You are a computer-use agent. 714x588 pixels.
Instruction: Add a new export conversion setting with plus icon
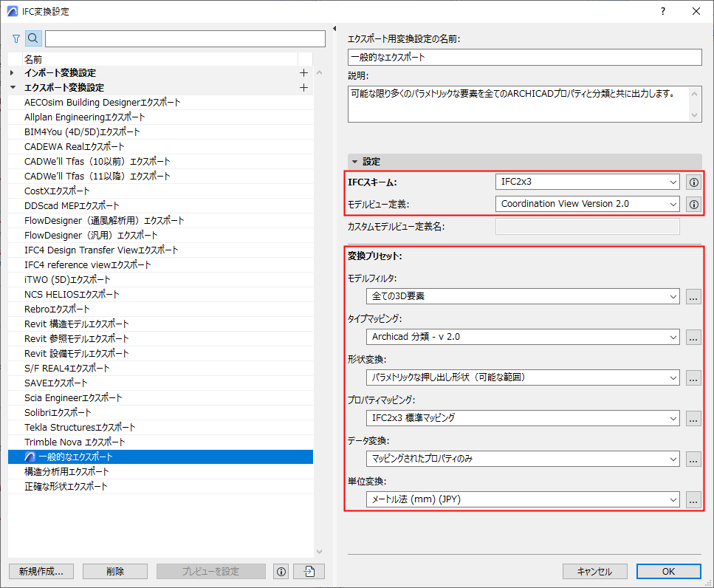point(303,88)
